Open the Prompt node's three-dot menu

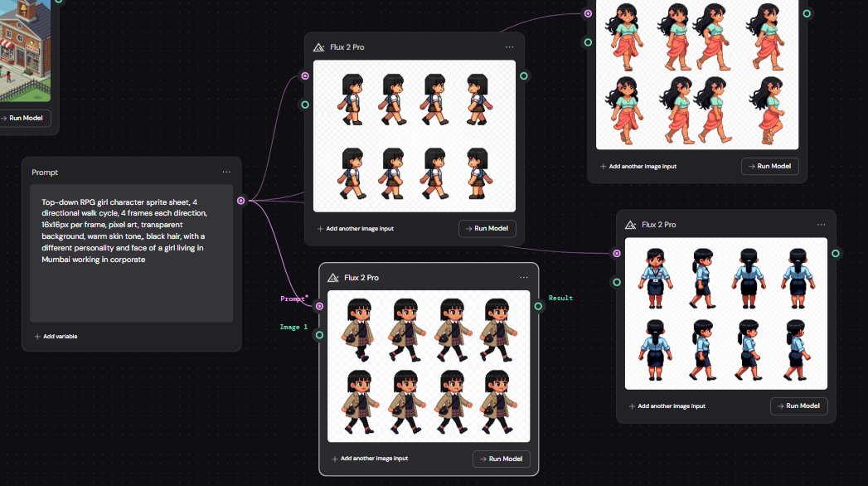click(x=226, y=173)
